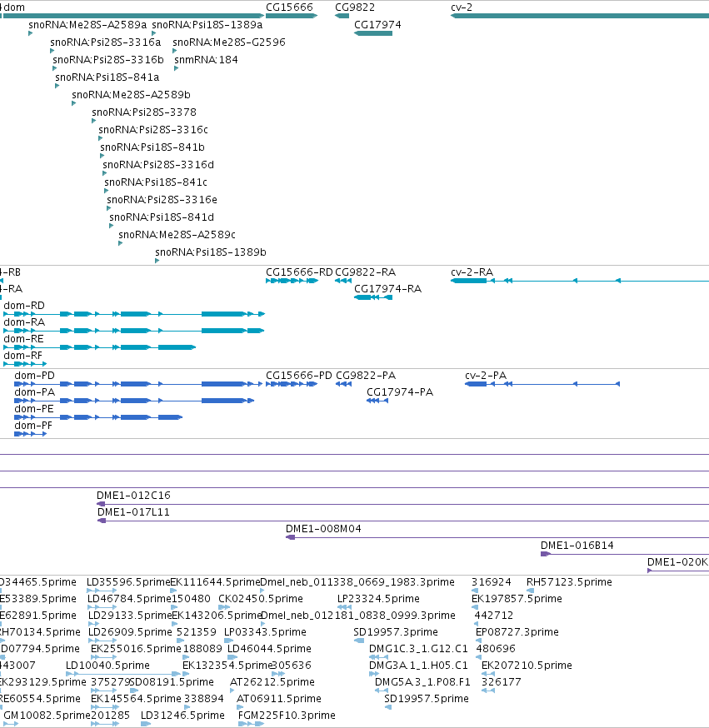The image size is (709, 728).
Task: Click snoRNA:Psi28S-3316c label
Action: [x=153, y=130]
